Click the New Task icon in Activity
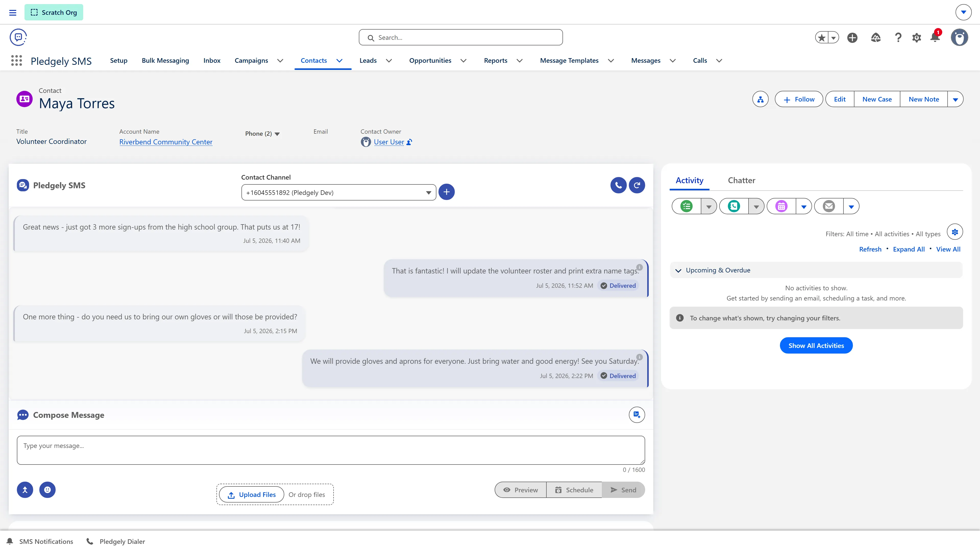This screenshot has width=980, height=551. click(x=686, y=206)
